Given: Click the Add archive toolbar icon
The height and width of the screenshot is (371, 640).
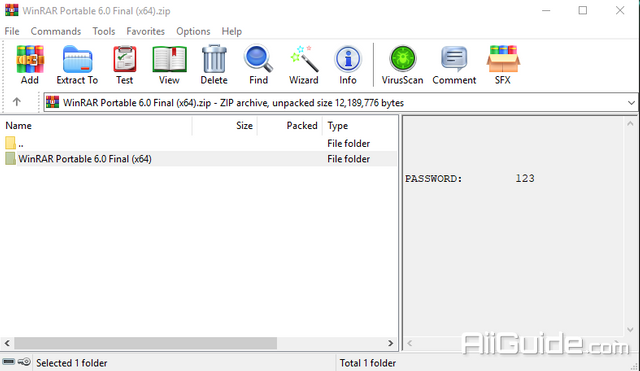Looking at the screenshot, I should point(30,60).
